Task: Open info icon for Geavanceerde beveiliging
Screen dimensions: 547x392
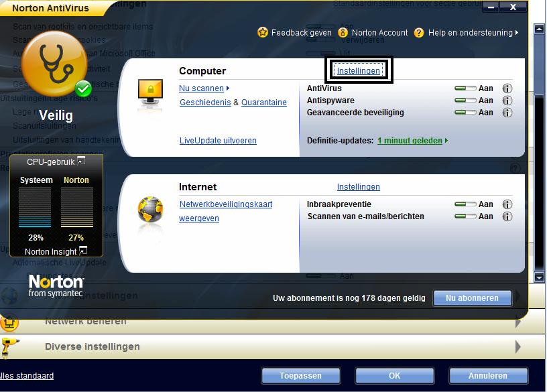Action: (507, 113)
